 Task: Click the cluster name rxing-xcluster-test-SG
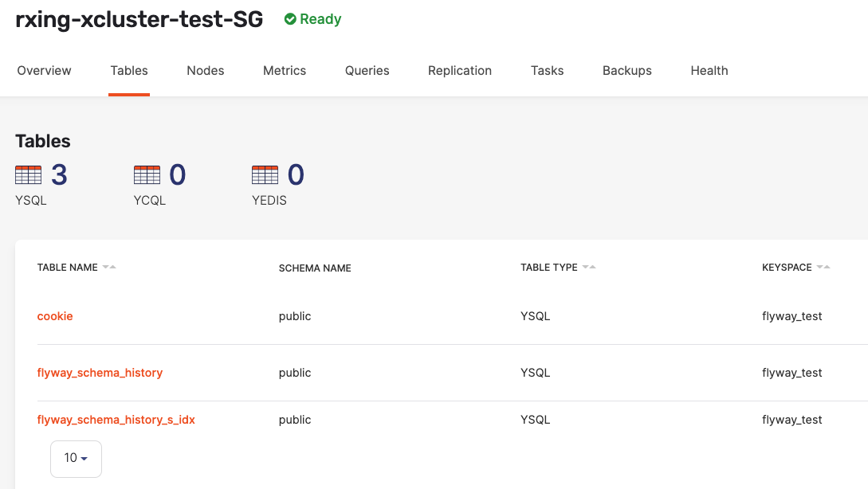pos(139,19)
